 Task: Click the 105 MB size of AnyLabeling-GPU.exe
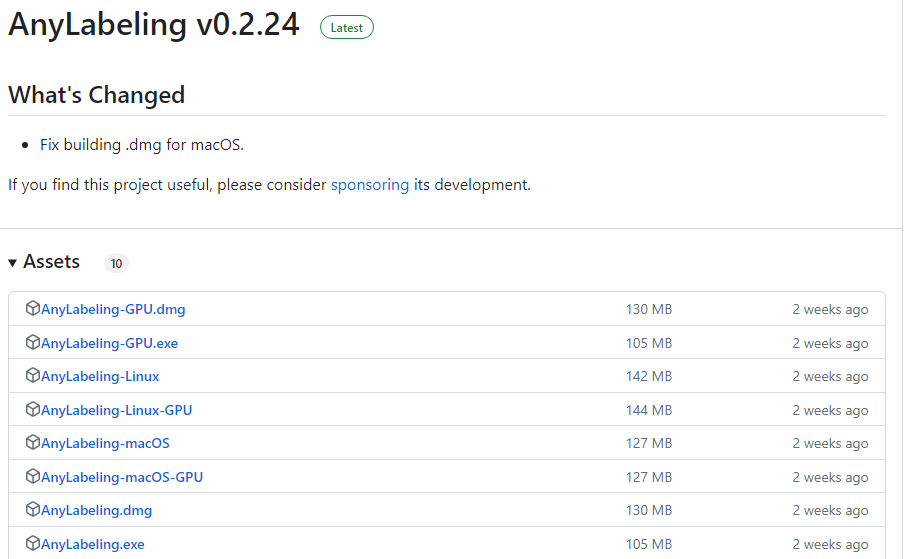pos(648,343)
